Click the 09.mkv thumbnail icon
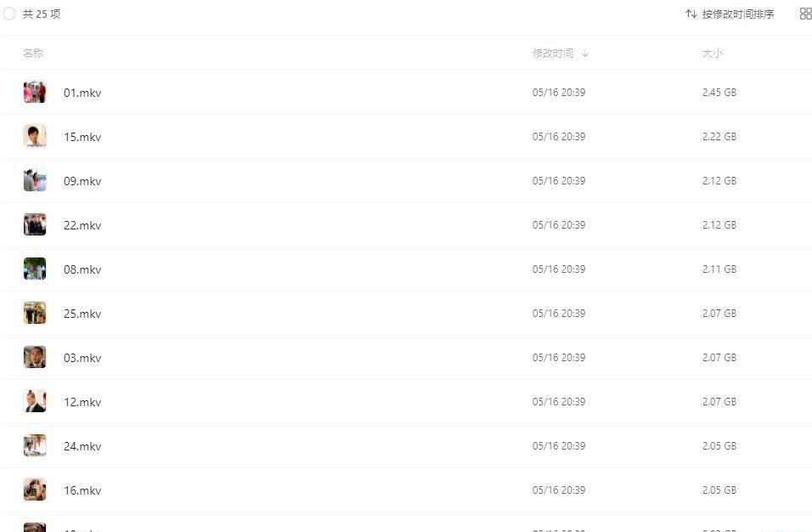 [x=35, y=180]
